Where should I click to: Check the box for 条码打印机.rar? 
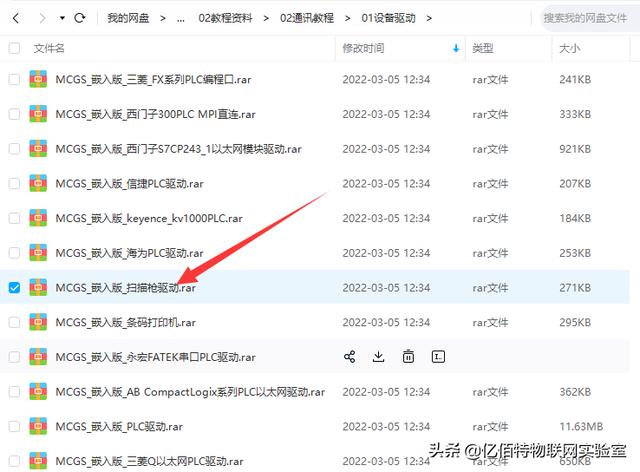coord(14,322)
